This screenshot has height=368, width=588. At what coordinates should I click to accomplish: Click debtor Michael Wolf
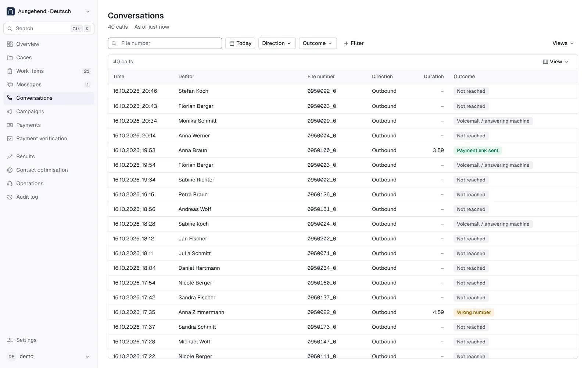[x=194, y=342]
